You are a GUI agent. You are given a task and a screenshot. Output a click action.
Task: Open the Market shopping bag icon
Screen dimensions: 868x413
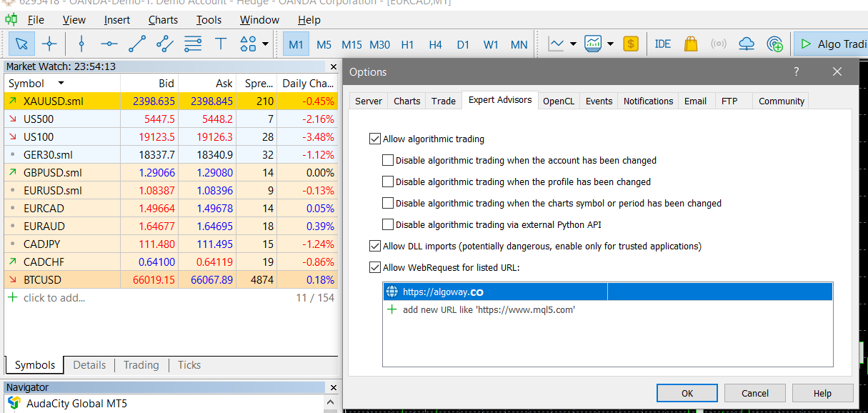[x=690, y=44]
